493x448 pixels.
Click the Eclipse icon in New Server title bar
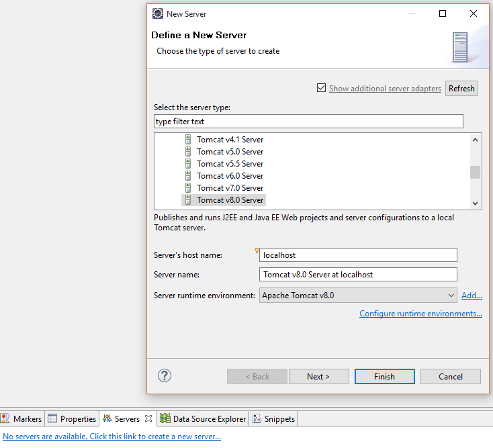[x=158, y=14]
